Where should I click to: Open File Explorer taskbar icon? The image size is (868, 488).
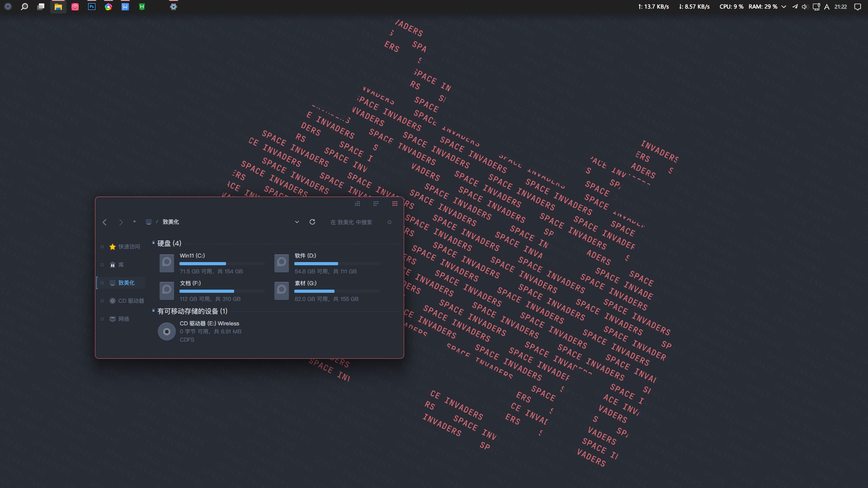pyautogui.click(x=58, y=7)
